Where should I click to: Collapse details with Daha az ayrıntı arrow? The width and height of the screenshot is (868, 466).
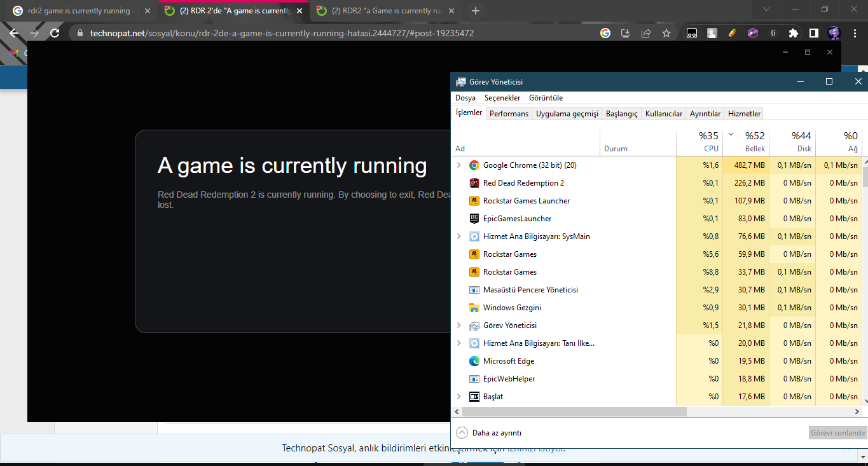point(462,433)
